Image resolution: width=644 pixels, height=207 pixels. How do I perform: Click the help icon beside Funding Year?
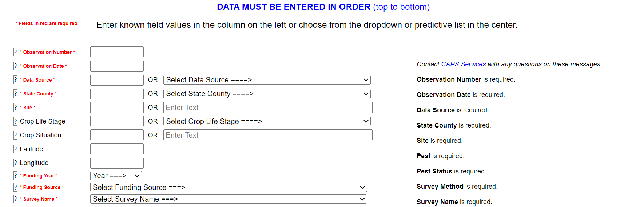15,176
